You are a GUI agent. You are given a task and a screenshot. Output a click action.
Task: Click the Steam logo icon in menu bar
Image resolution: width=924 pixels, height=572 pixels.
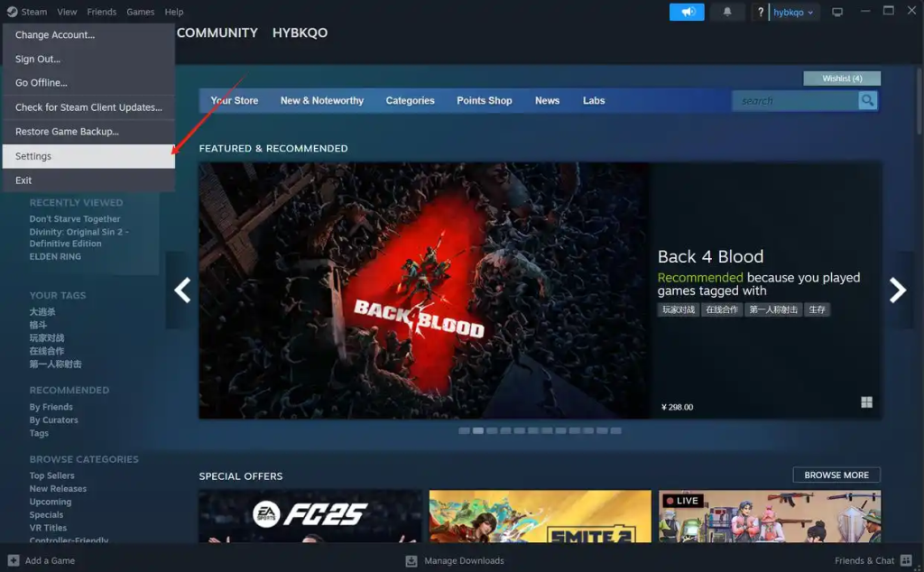[x=12, y=12]
